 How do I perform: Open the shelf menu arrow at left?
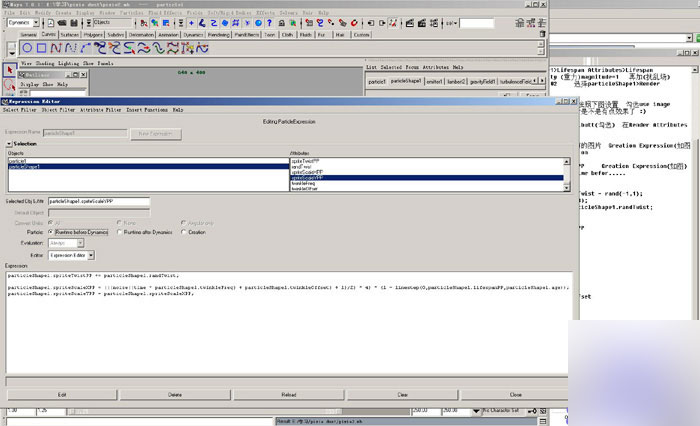point(12,53)
